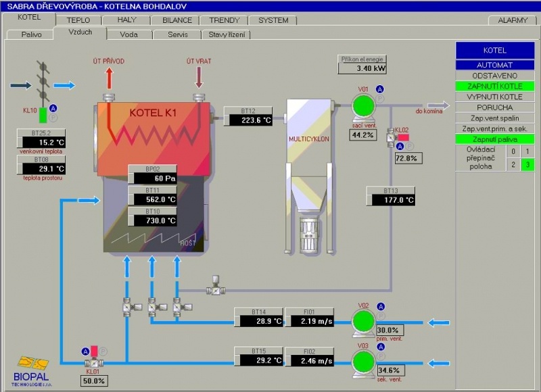Click the BT10 730.0 °C reading
Screen dimensions: 541x392
pyautogui.click(x=153, y=216)
